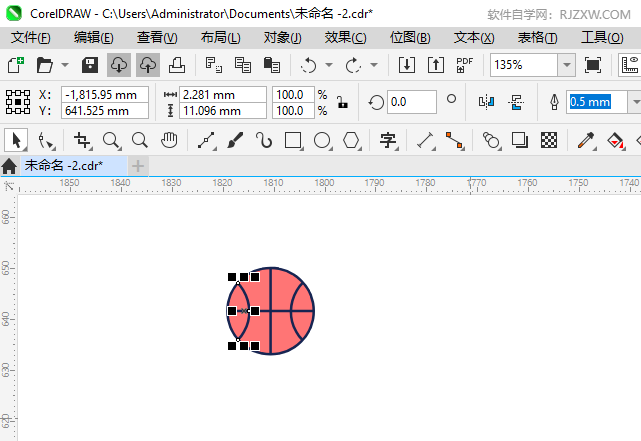Click the vertical scale 100.0 field

click(x=293, y=111)
